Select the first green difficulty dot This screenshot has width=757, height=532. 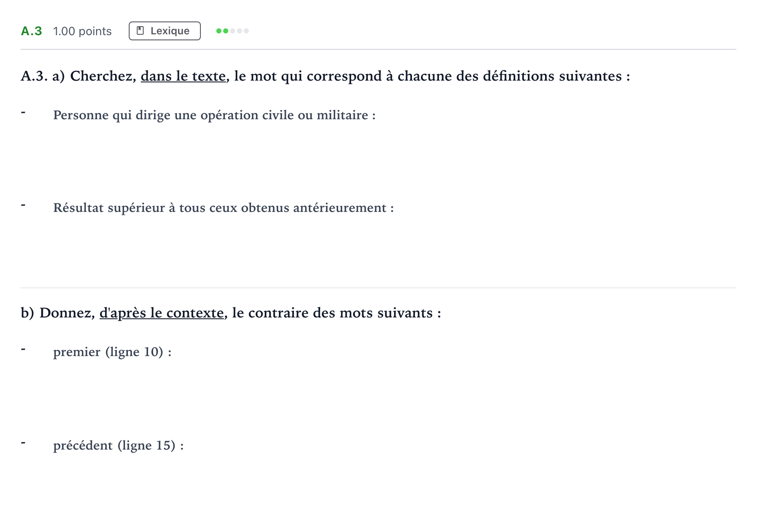coord(219,31)
